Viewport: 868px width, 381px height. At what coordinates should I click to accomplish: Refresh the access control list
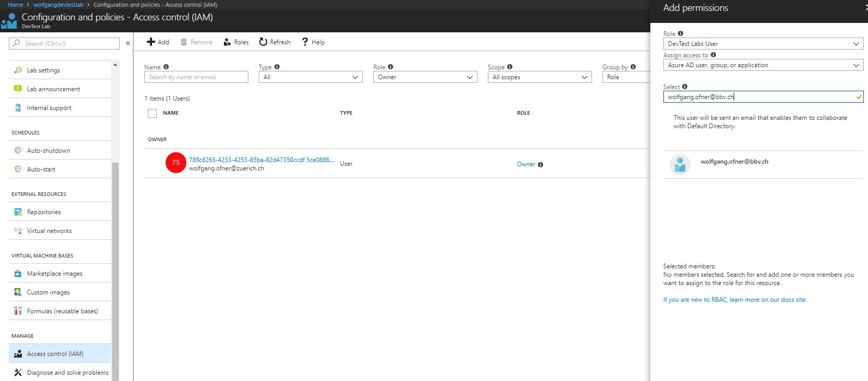pyautogui.click(x=274, y=42)
